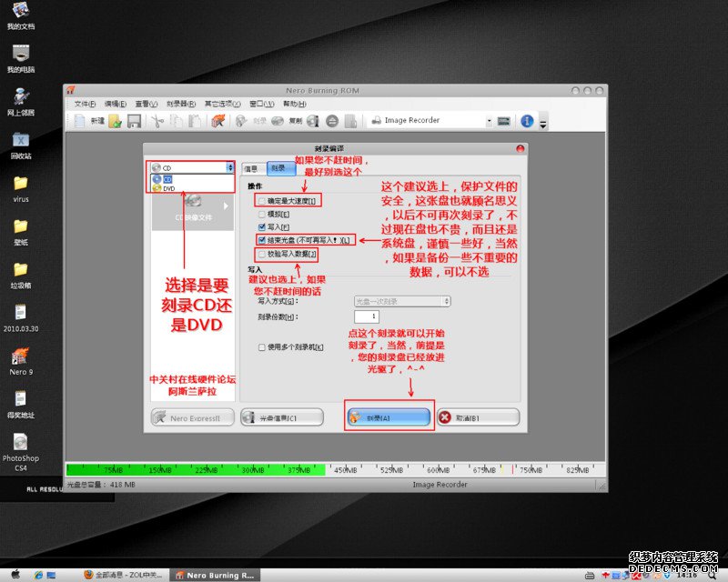Click the ZOL Firefox taskbar button
Screen dimensions: 728x582
123,575
